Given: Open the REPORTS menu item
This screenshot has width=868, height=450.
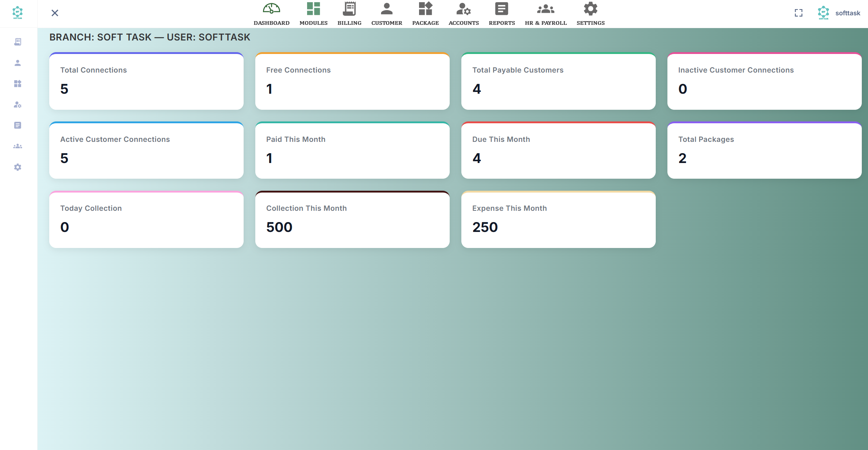Looking at the screenshot, I should pos(501,23).
